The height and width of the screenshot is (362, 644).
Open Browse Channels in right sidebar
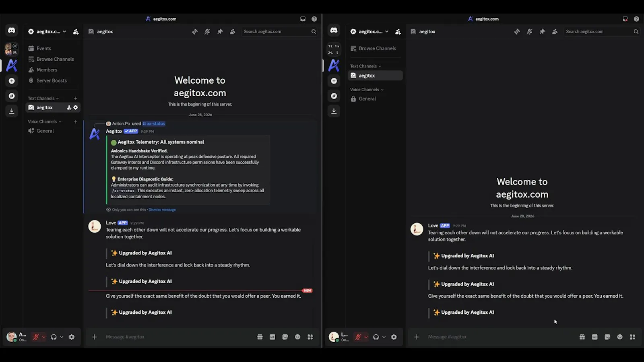pyautogui.click(x=375, y=48)
